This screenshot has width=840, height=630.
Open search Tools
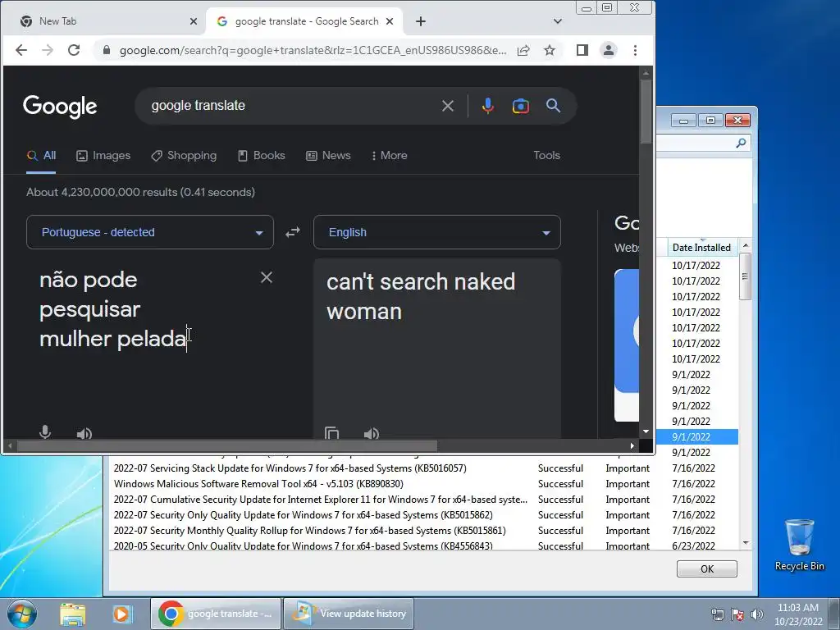[547, 155]
